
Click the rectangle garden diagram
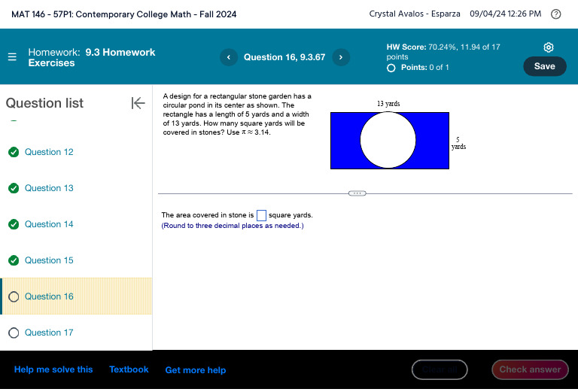(390, 141)
